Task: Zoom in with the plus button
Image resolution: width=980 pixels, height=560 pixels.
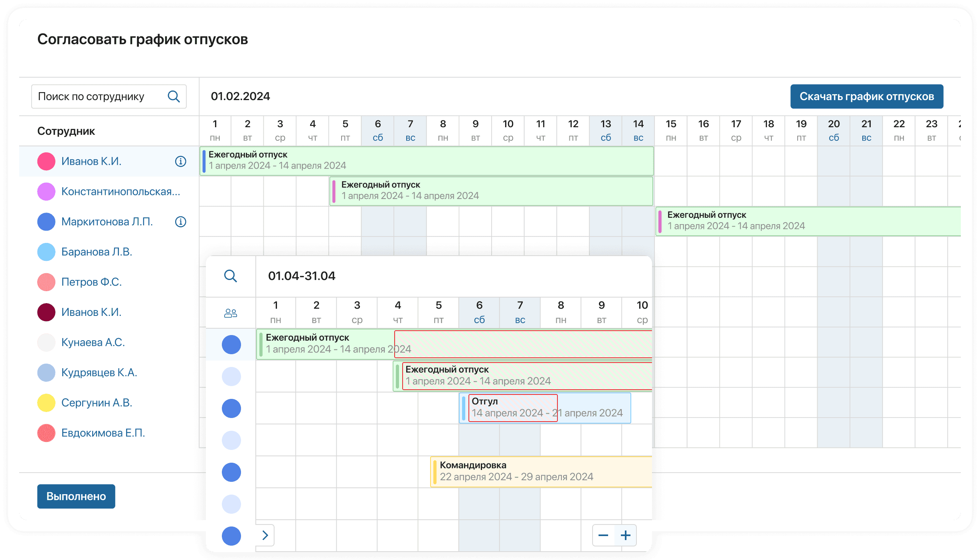Action: click(x=626, y=535)
